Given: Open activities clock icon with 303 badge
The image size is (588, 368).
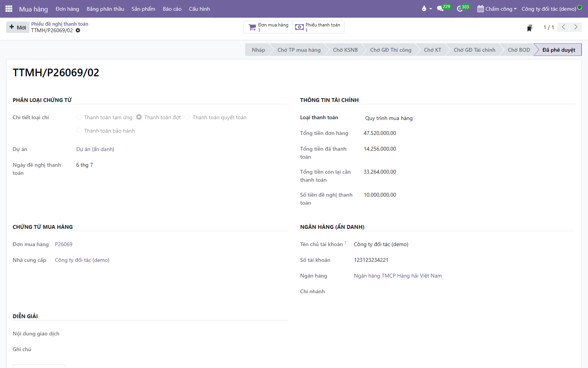Looking at the screenshot, I should pyautogui.click(x=460, y=8).
